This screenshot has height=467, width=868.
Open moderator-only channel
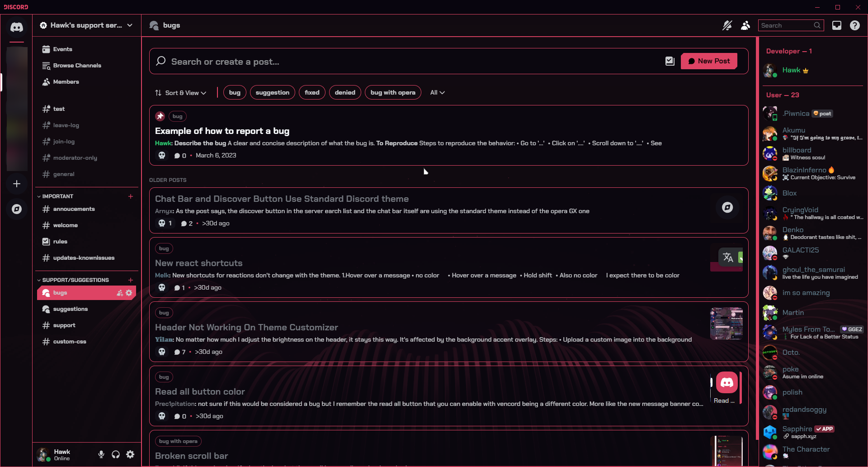[87, 158]
